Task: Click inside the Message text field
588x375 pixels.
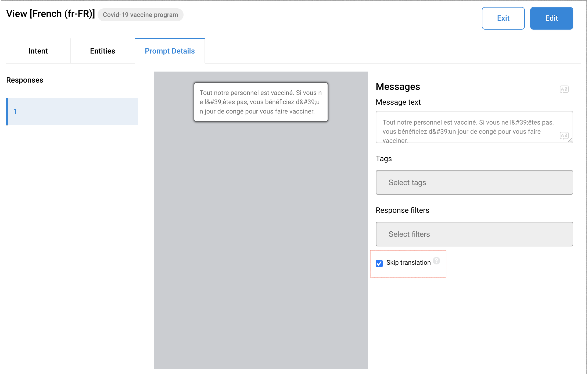Action: pos(468,127)
